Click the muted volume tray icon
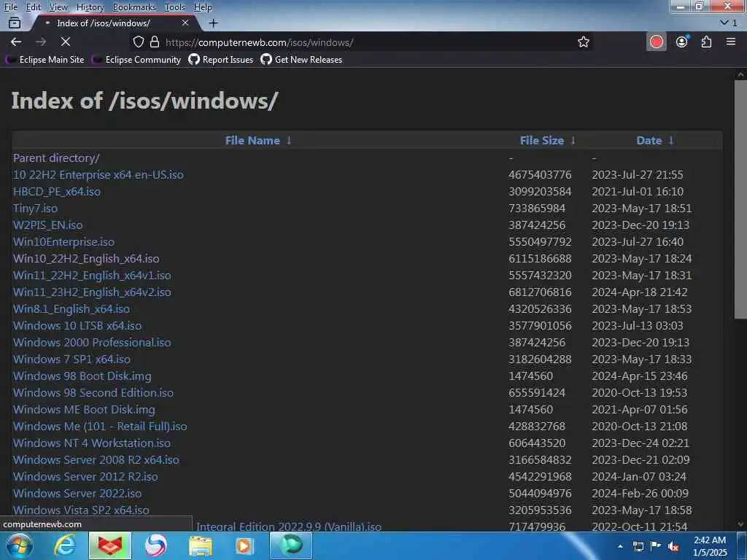This screenshot has width=747, height=560. click(673, 547)
